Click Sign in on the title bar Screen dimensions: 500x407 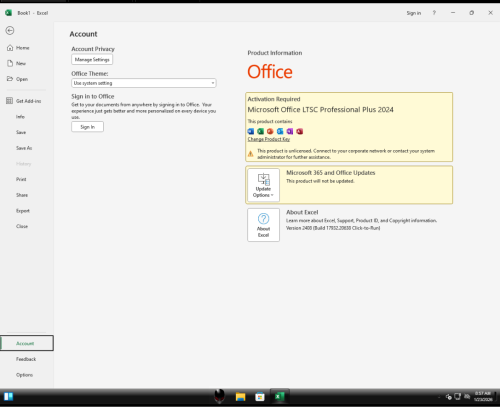(414, 13)
